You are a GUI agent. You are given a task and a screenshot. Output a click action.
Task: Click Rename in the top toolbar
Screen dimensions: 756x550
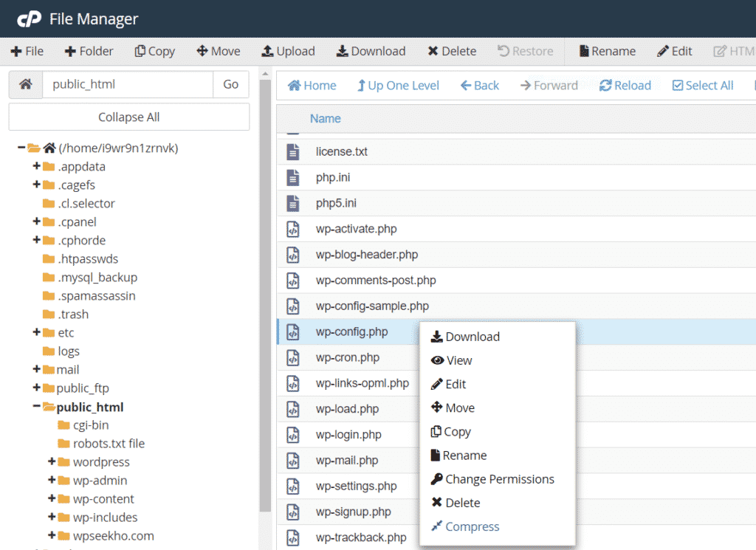coord(608,51)
